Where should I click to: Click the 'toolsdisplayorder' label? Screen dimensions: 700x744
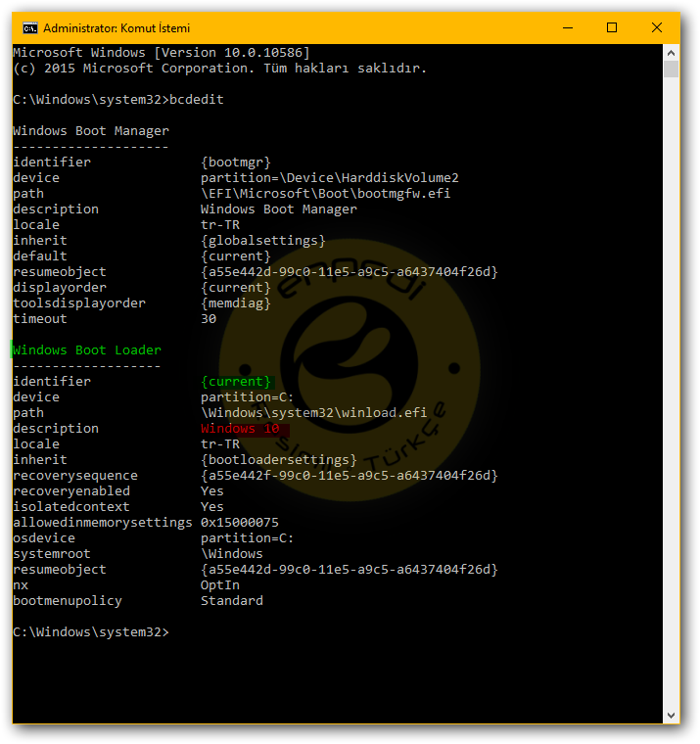point(79,303)
